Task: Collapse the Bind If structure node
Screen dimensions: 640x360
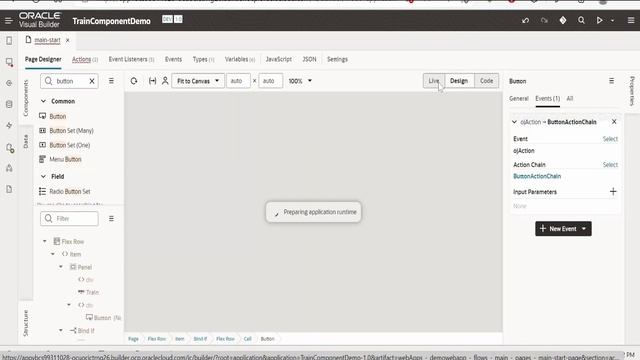Action: pos(61,330)
